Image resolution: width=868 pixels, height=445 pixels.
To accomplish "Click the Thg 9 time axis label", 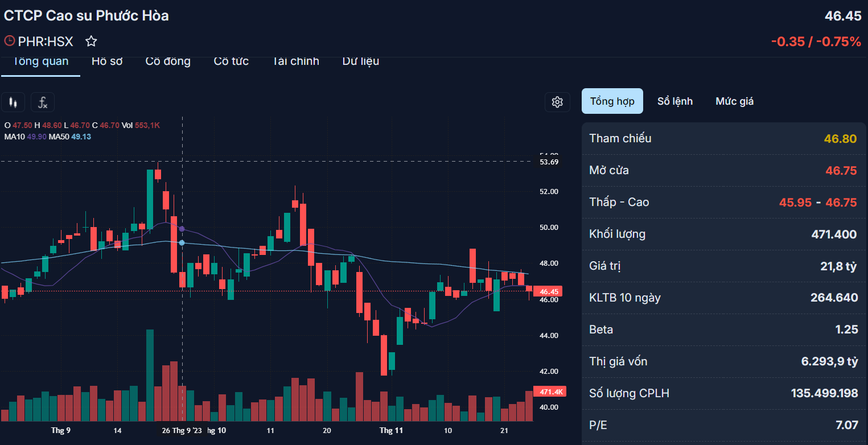I will pyautogui.click(x=60, y=430).
